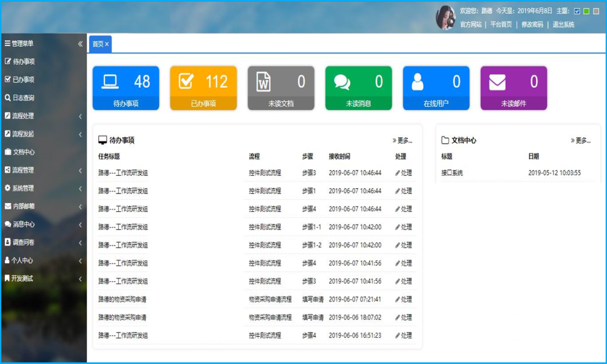Click the folder icon beside 文档中心 panel title
Screen dimensions: 607x364
[445, 140]
